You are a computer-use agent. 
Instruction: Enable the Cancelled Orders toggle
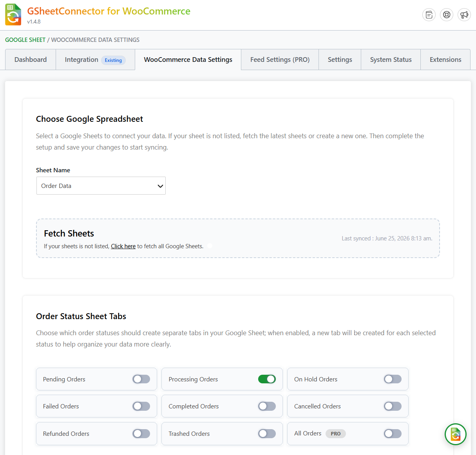(393, 406)
